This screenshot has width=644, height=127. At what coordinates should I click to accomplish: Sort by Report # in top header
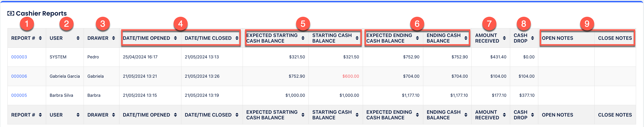(x=40, y=38)
